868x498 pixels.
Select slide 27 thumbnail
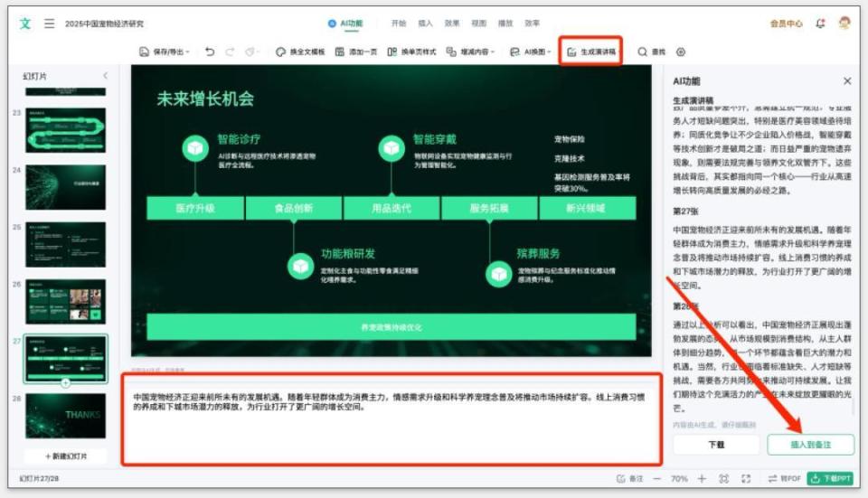point(65,359)
